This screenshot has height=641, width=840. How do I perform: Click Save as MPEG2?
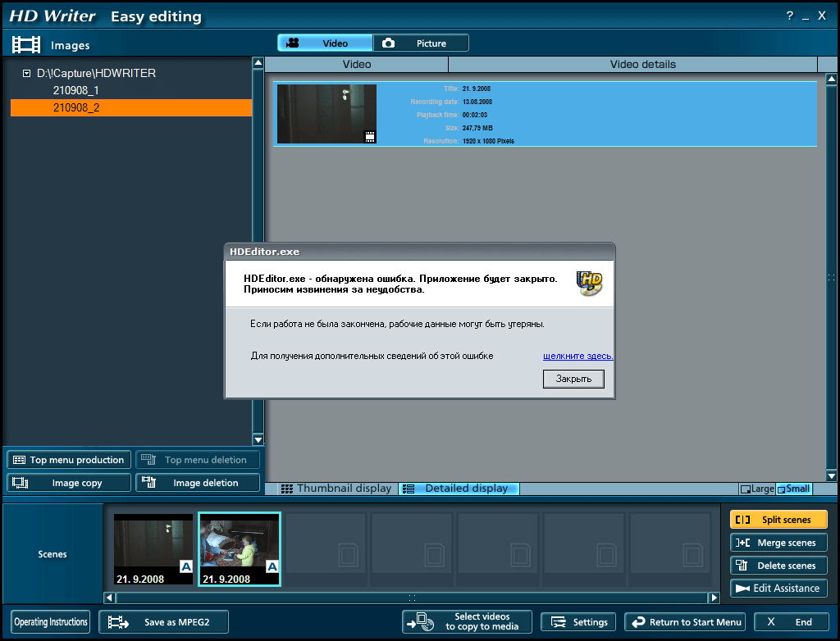163,621
